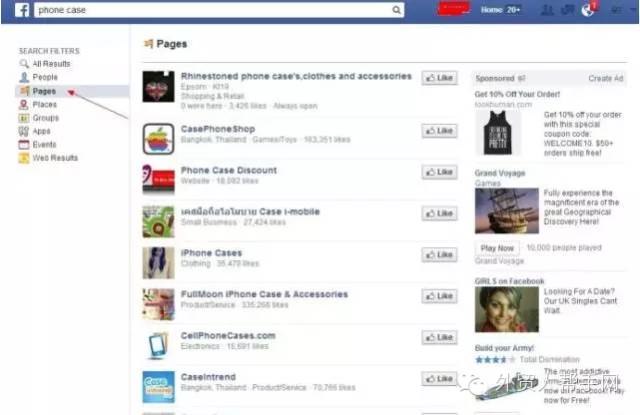
Task: Open the messages icon in top bar
Action: (567, 10)
